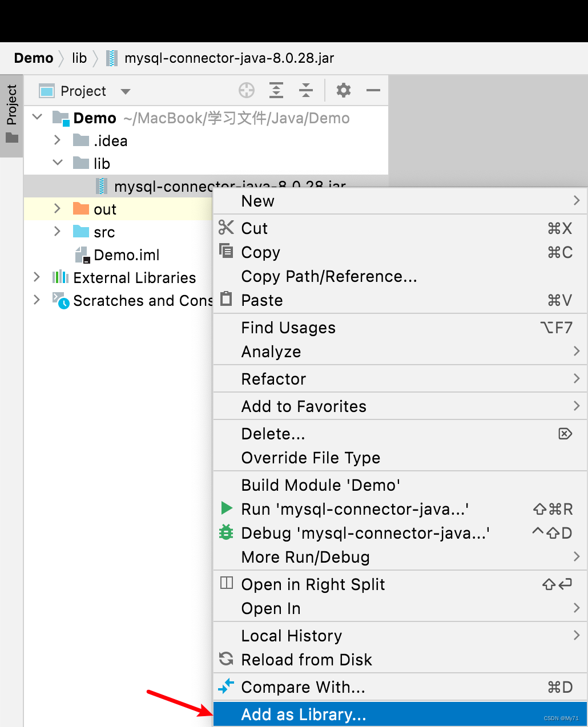This screenshot has width=588, height=727.
Task: Click the Collapse All icon in Project toolbar
Action: point(306,90)
